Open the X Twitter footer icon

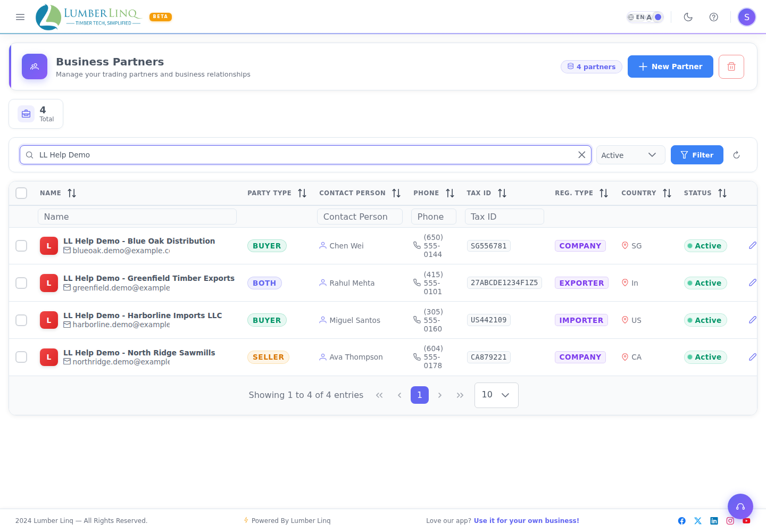coord(698,521)
